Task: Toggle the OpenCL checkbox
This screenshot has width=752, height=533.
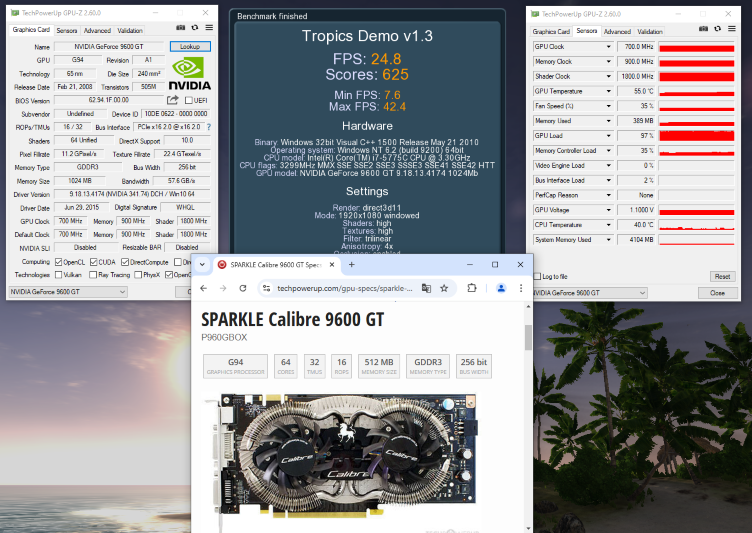Action: [x=59, y=262]
